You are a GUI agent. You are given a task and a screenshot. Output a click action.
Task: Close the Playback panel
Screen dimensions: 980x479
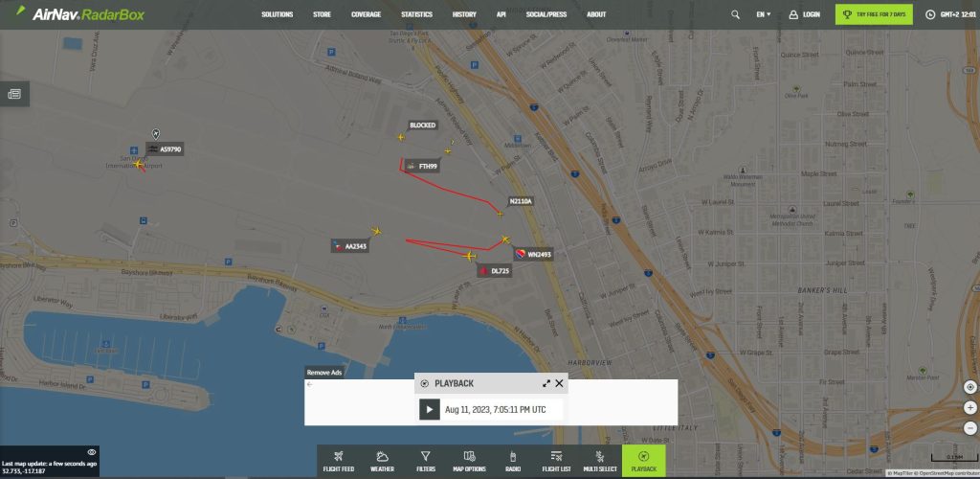coord(559,383)
